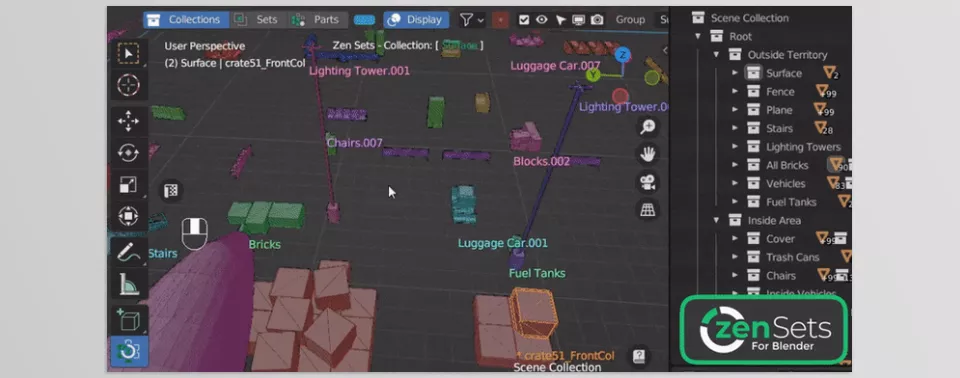
Task: Click the orange object-data triangle next to All Bricks
Action: coord(837,164)
